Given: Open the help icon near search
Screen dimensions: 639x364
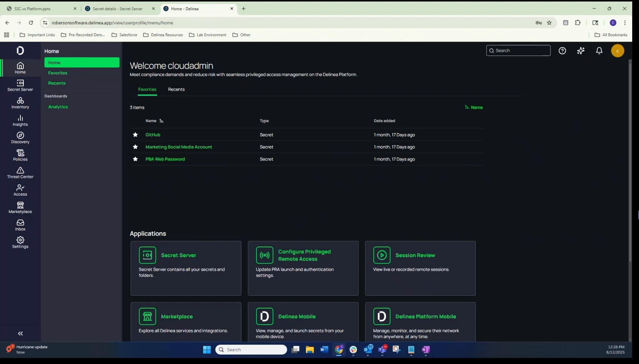Looking at the screenshot, I should (x=562, y=51).
